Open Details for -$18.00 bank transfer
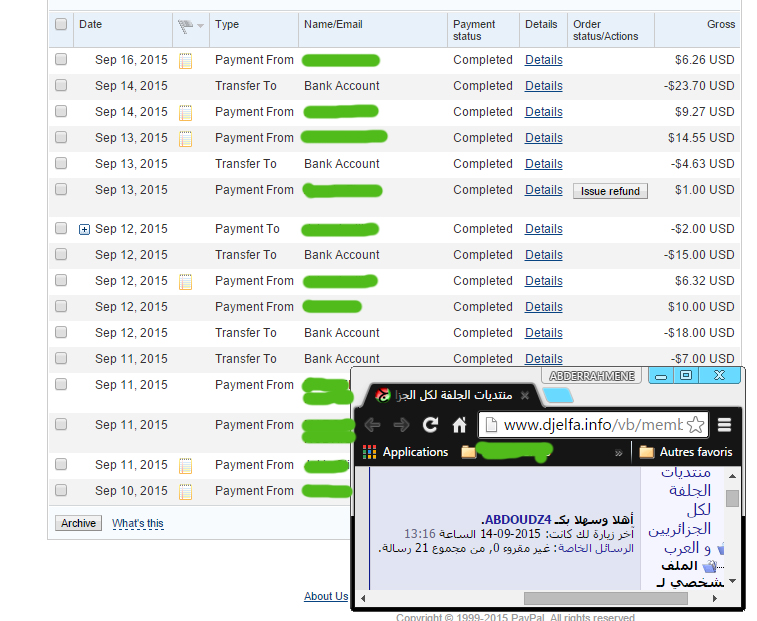This screenshot has height=621, width=757. [x=544, y=333]
